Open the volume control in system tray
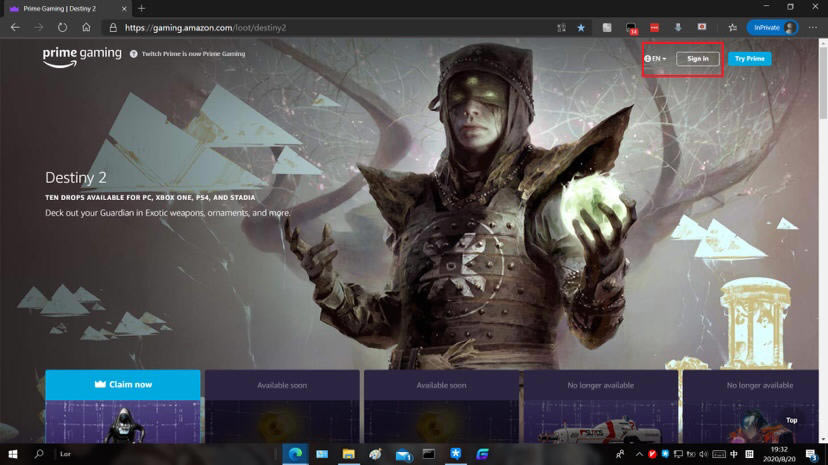Viewport: 828px width, 465px height. 703,454
